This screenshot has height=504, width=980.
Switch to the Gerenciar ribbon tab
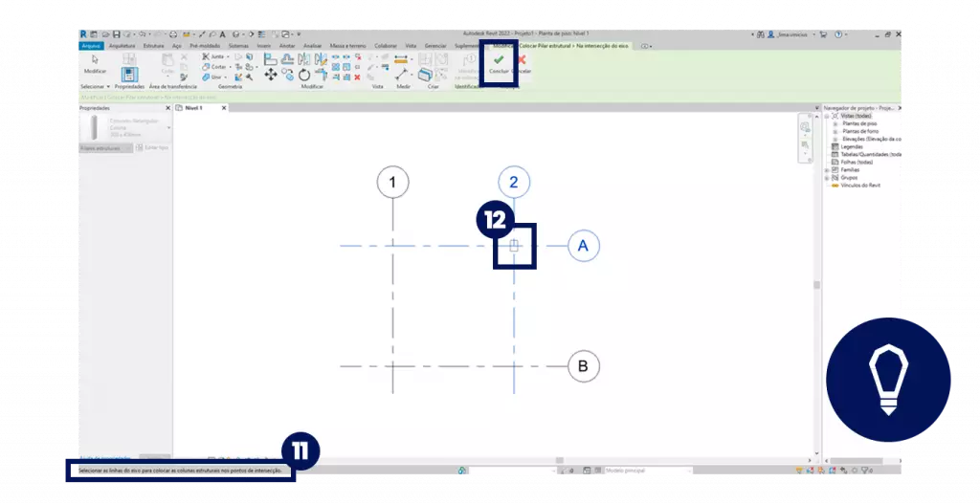pyautogui.click(x=435, y=46)
